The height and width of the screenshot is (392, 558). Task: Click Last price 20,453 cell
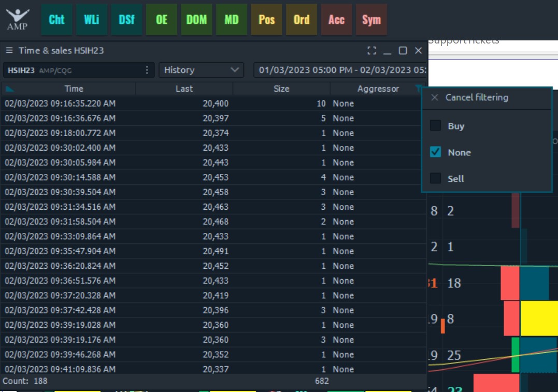click(x=216, y=178)
